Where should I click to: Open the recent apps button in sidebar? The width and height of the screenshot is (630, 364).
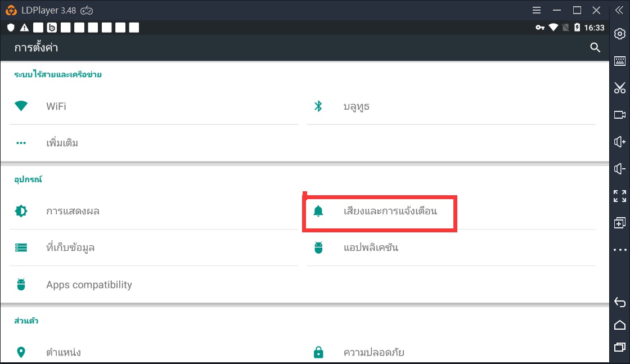619,347
